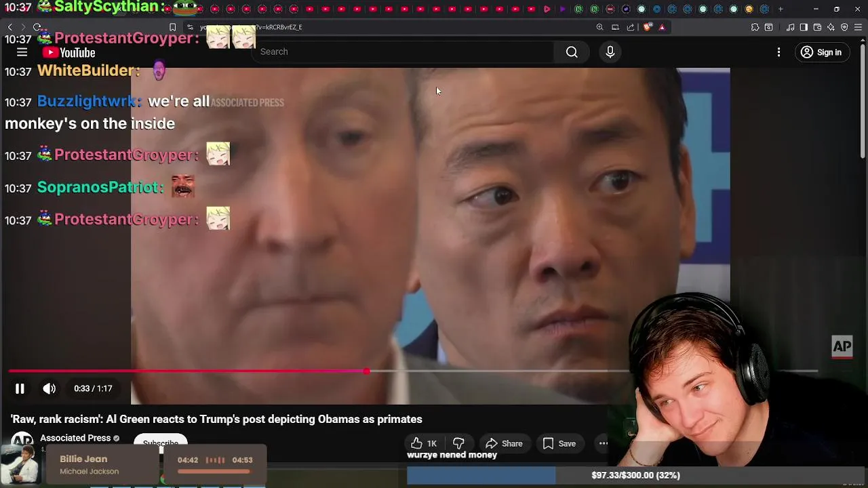This screenshot has height=488, width=868.
Task: Toggle the browser sidebar panel
Action: pos(804,27)
